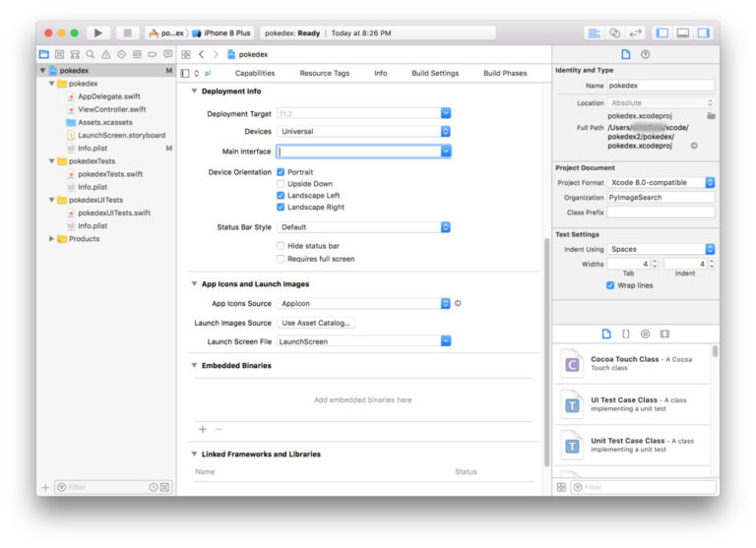The height and width of the screenshot is (548, 756).
Task: Switch to the Build Settings tab
Action: click(x=435, y=73)
